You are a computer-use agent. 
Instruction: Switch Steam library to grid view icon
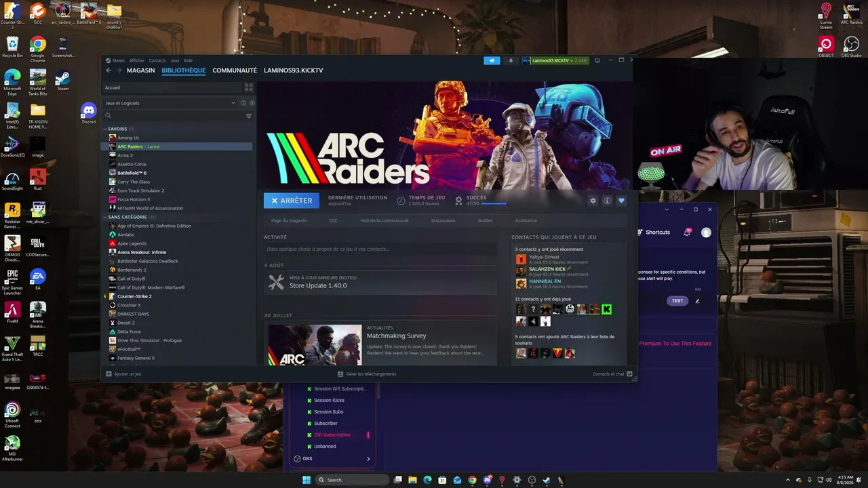tap(249, 87)
